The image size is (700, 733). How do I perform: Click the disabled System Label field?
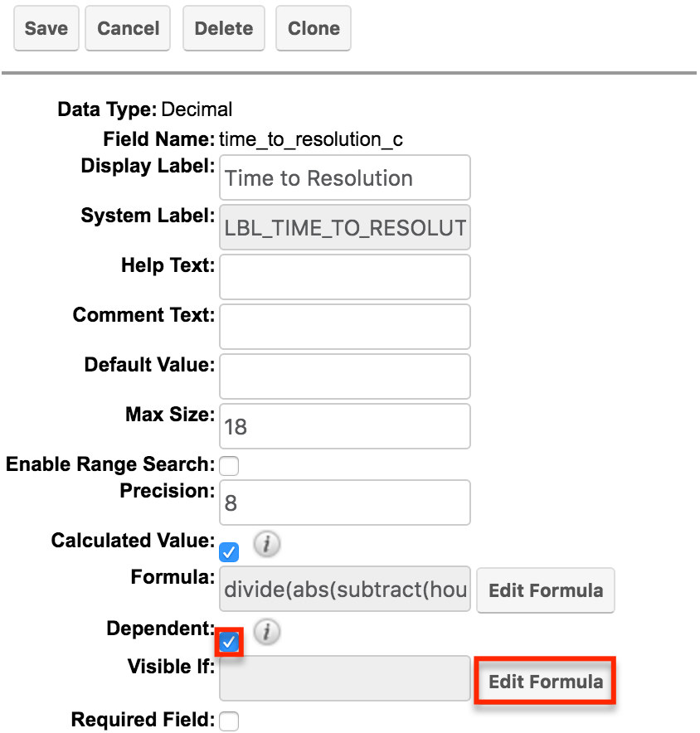click(x=345, y=227)
